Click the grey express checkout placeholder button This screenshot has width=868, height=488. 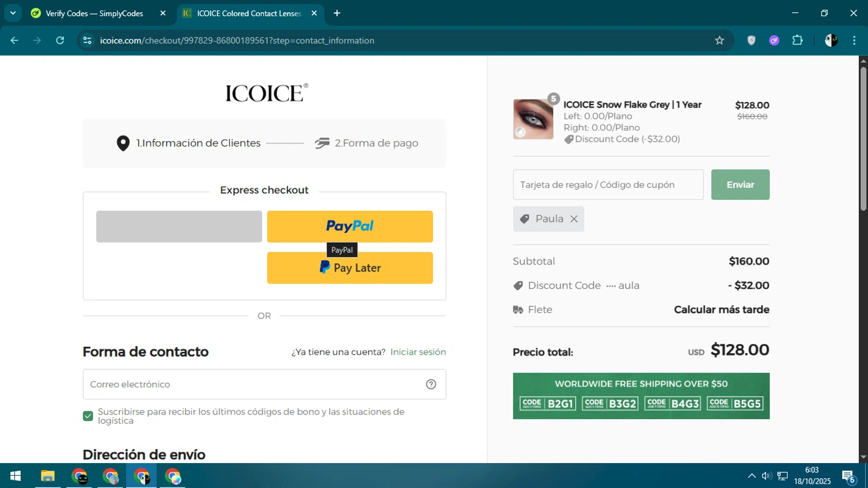pyautogui.click(x=179, y=226)
